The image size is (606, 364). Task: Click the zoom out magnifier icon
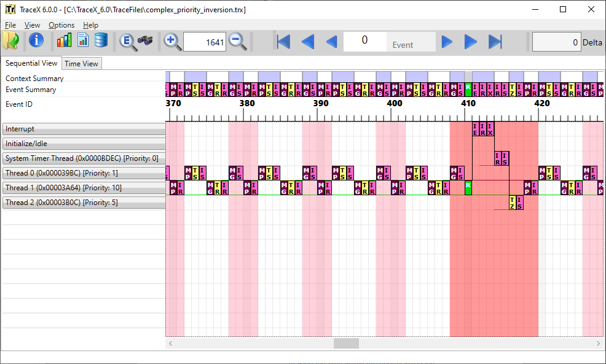(237, 42)
